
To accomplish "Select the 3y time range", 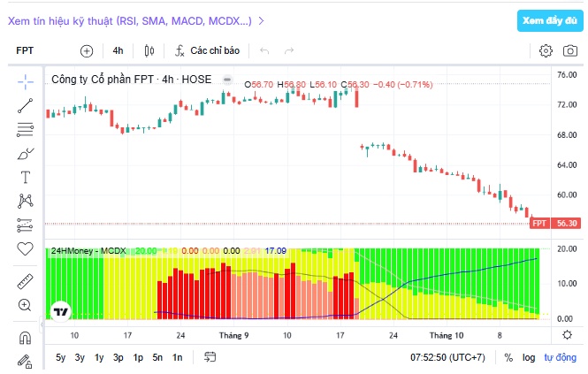I will tap(80, 357).
